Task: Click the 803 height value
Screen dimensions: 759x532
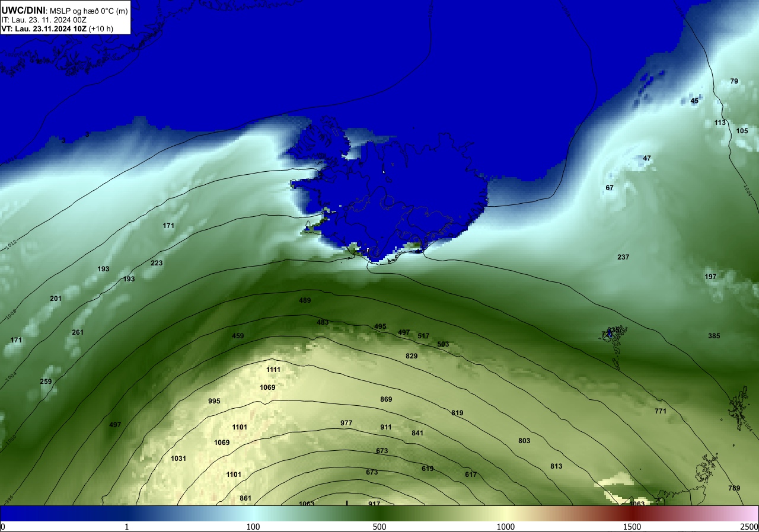Action: [524, 441]
